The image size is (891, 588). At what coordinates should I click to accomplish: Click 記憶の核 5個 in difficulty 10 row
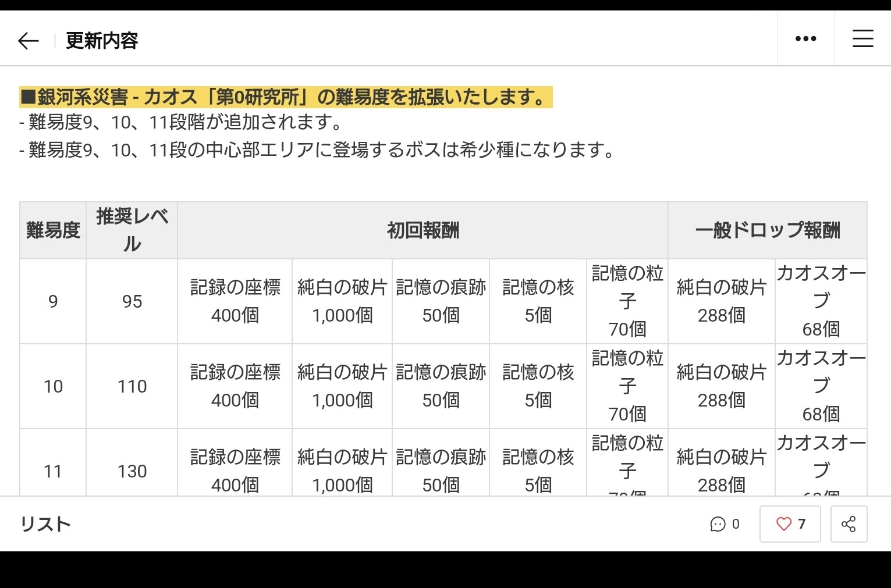point(538,386)
